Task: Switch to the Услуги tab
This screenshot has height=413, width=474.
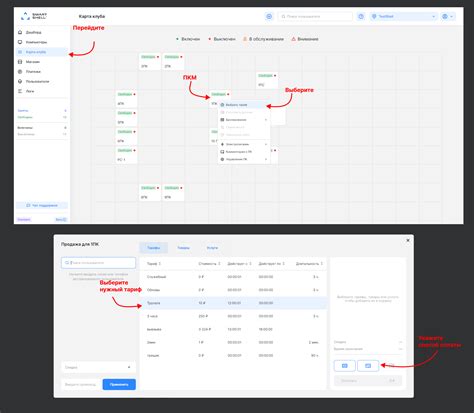Action: coord(212,248)
